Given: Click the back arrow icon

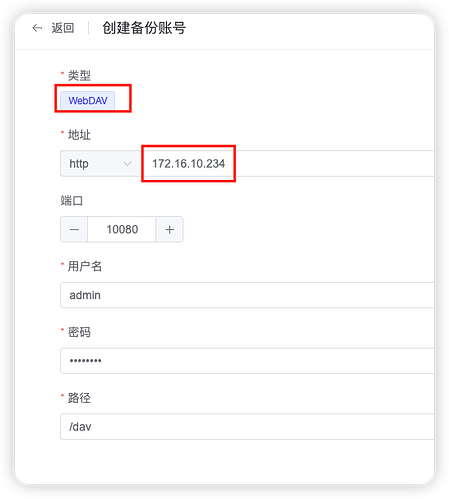Looking at the screenshot, I should coord(37,28).
